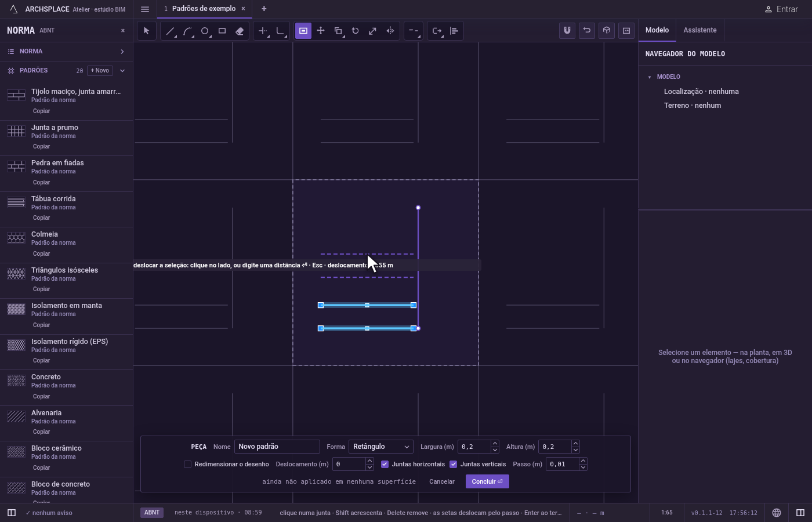Click the Deslocamento input field

coord(349,464)
